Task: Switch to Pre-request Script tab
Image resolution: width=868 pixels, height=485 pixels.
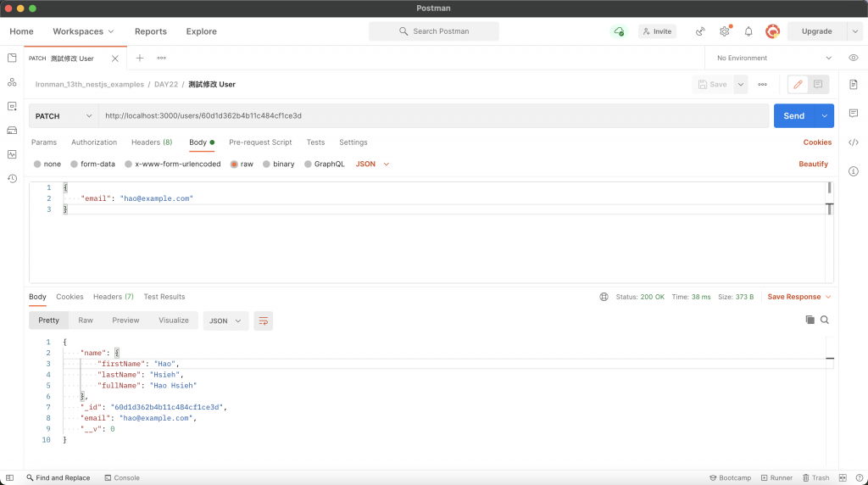Action: [260, 142]
